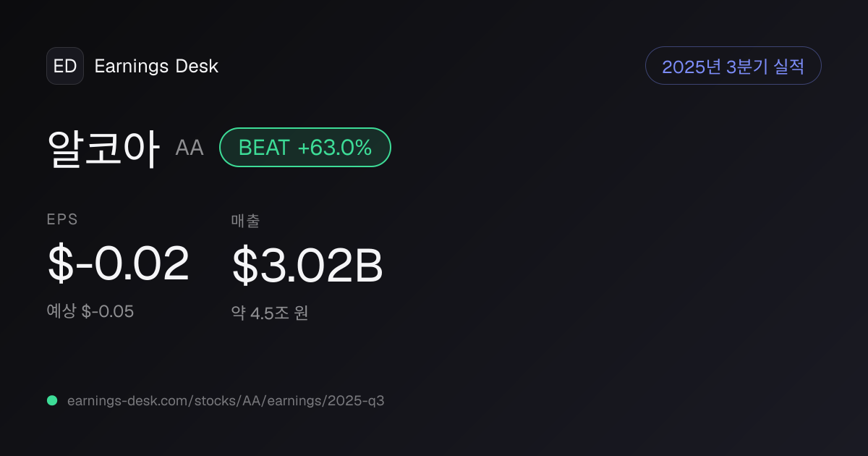Click the 알코아 company title
Image resolution: width=868 pixels, height=456 pixels.
[x=103, y=148]
